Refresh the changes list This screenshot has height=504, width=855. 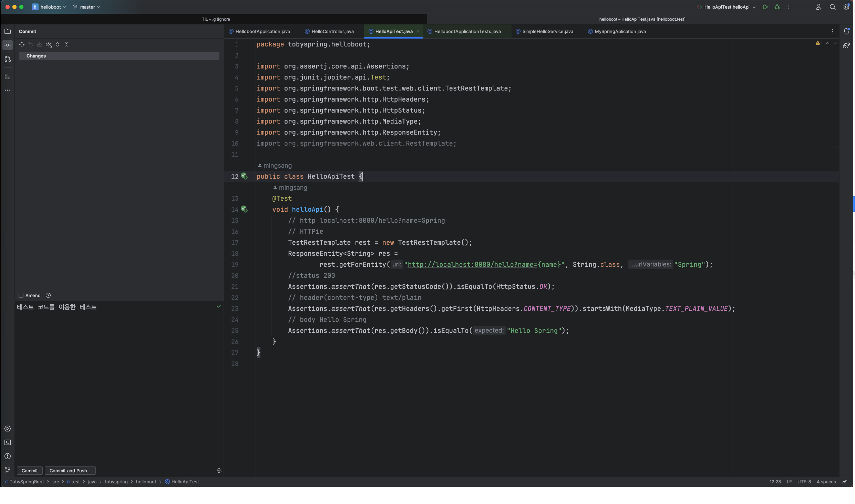point(22,44)
